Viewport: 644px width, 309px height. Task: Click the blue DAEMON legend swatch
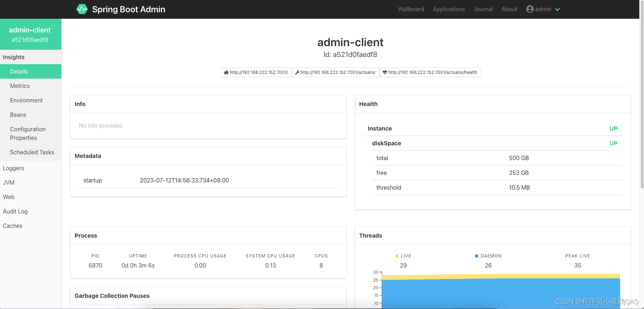[477, 256]
